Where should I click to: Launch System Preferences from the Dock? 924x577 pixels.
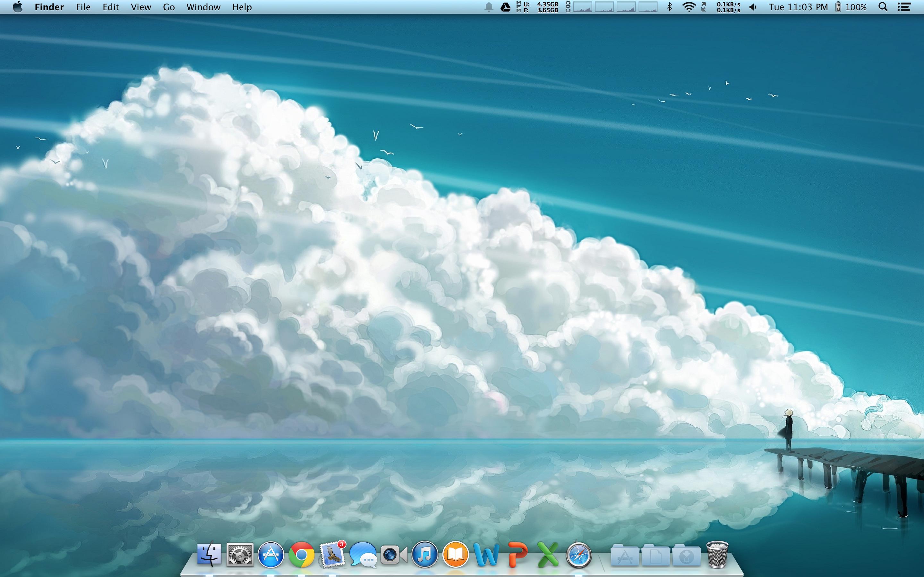pyautogui.click(x=240, y=555)
